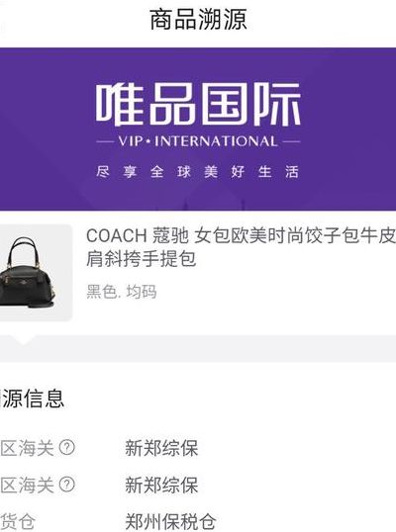The width and height of the screenshot is (396, 532).
Task: Tap the 商品溯源 page title
Action: click(198, 20)
